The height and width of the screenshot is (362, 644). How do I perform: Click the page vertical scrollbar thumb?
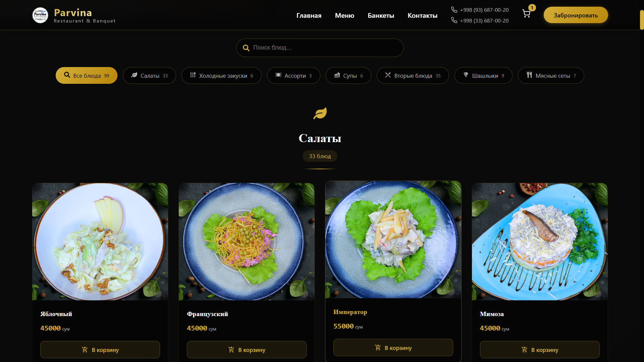(x=642, y=20)
